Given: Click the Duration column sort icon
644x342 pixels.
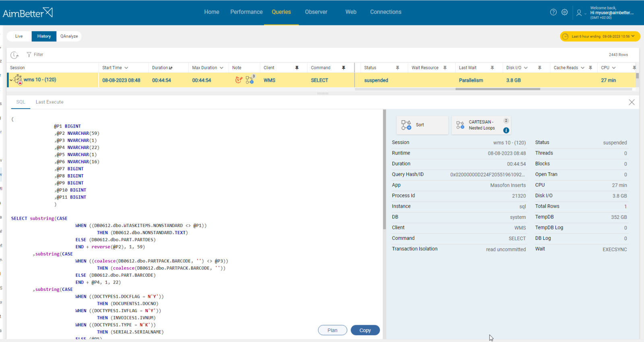Looking at the screenshot, I should tap(171, 68).
